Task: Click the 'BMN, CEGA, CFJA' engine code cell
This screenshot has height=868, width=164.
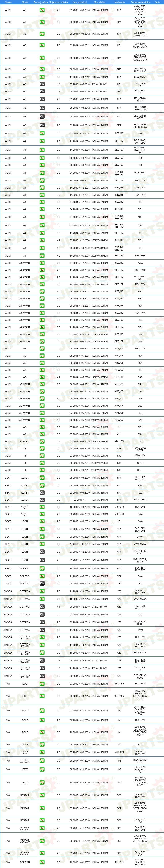Action: pos(140,560)
